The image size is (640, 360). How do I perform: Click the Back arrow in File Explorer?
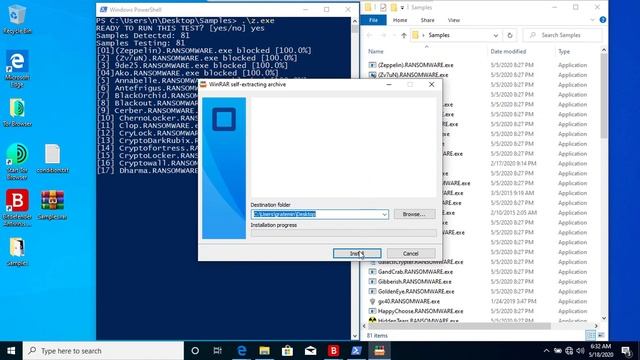[x=369, y=36]
